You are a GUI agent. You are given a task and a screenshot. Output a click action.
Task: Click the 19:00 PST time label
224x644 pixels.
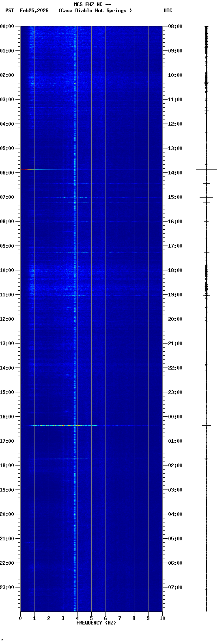[7, 490]
